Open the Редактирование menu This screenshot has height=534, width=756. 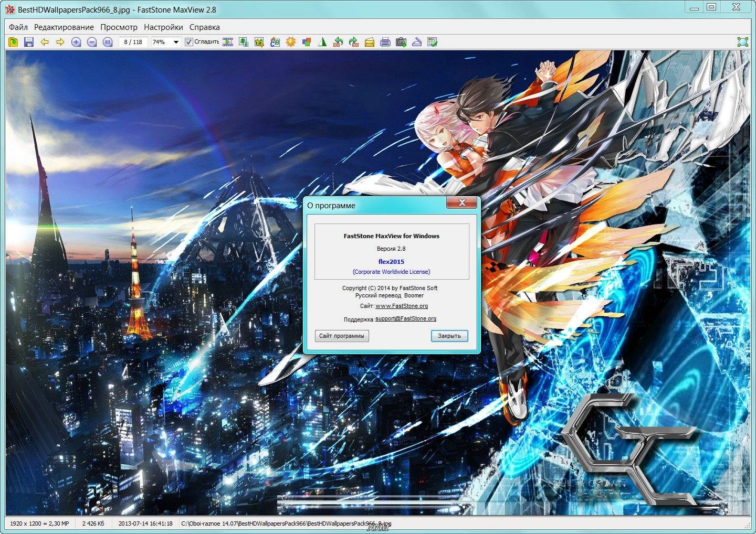coord(64,27)
